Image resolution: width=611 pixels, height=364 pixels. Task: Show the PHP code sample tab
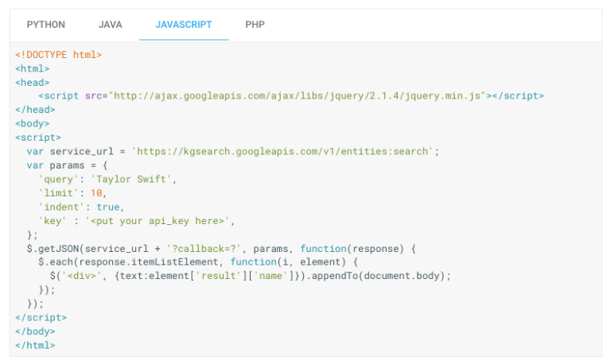click(x=255, y=25)
